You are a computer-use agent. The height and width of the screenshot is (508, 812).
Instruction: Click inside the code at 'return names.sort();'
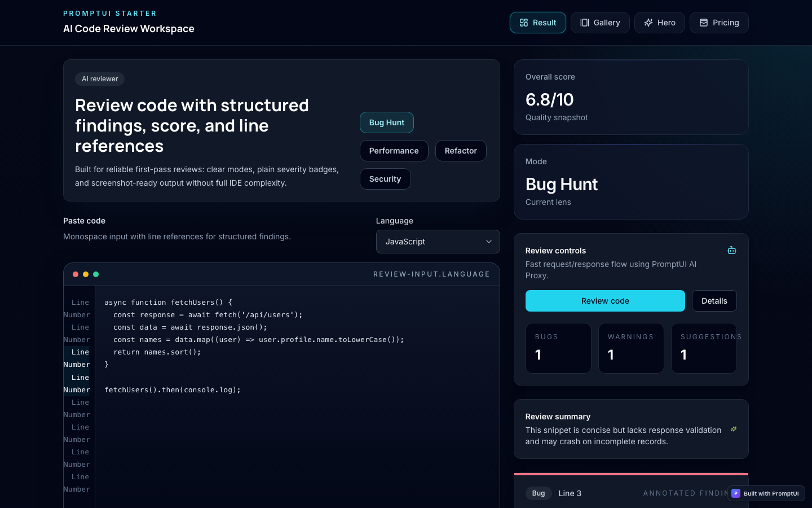[157, 352]
